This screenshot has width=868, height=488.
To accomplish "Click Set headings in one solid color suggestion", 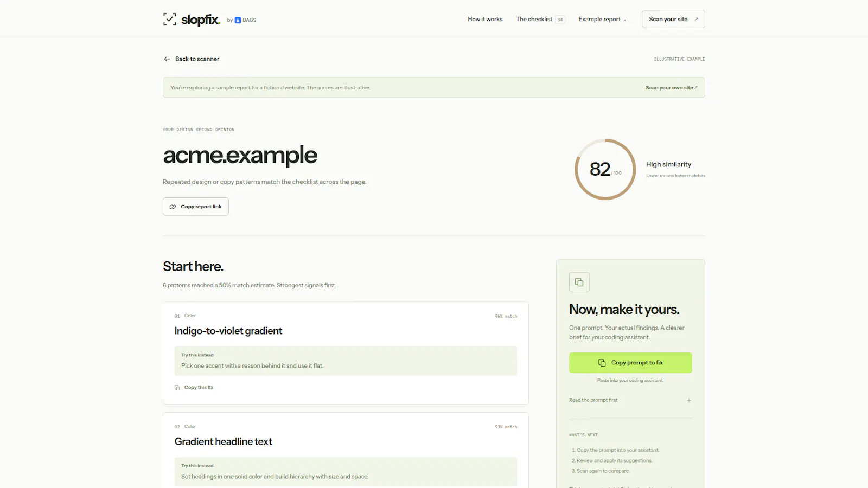I will click(275, 477).
